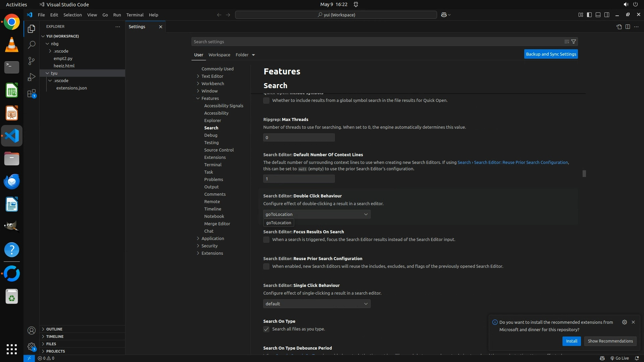
Task: Click the Accounts icon
Action: pos(31,331)
